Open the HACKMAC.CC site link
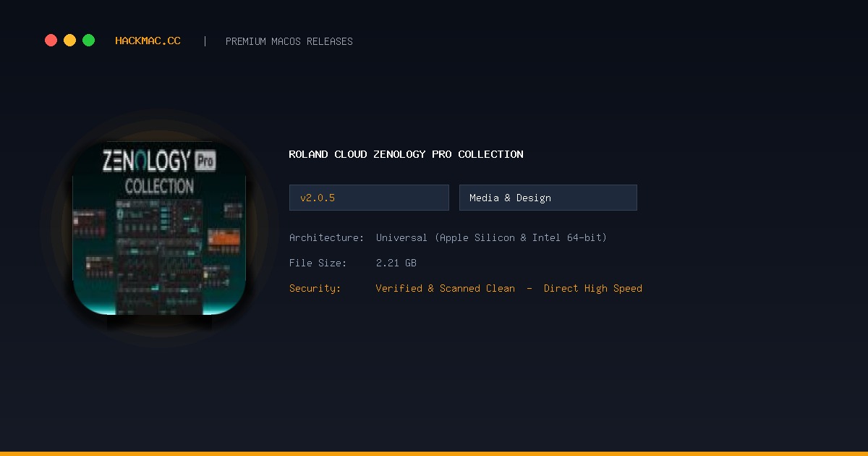Viewport: 868px width, 456px height. pos(148,41)
